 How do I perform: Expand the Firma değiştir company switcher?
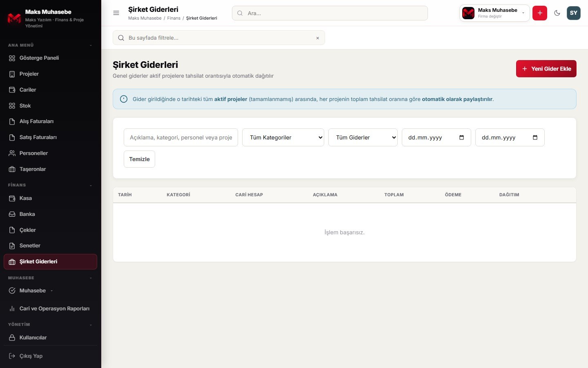coord(494,13)
